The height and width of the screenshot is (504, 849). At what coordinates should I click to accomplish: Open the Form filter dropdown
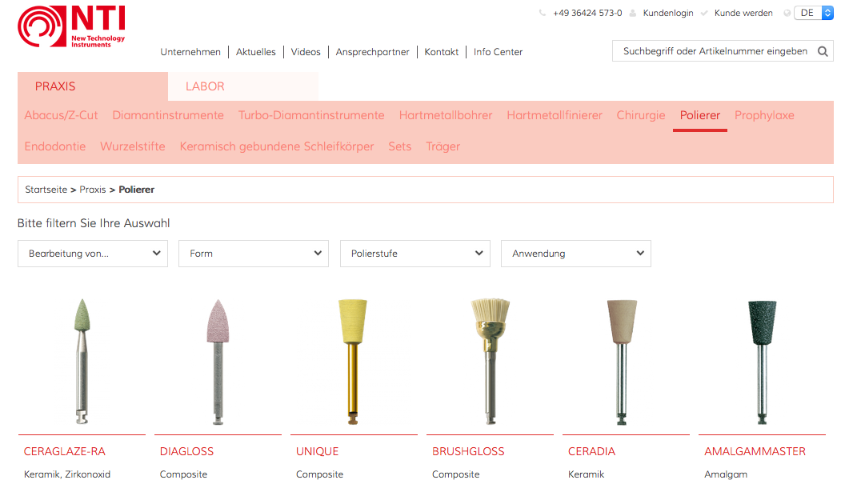click(254, 254)
